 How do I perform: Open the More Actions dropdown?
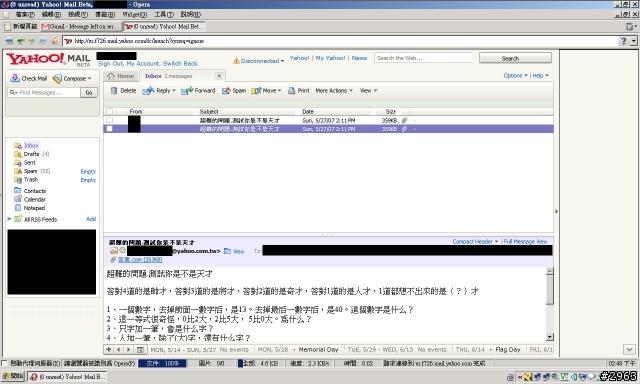[334, 91]
